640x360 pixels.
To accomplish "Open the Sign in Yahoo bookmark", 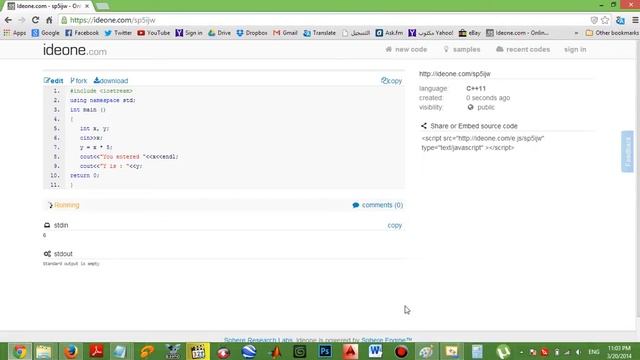I will 189,33.
